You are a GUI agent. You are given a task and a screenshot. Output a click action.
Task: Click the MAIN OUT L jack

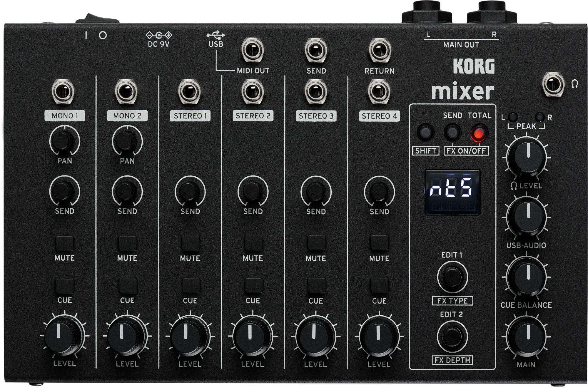[427, 12]
